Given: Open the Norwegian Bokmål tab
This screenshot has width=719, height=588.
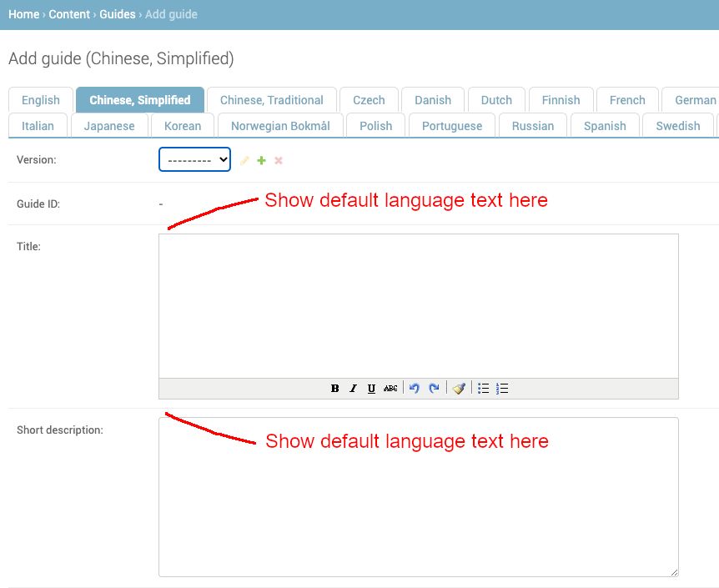Looking at the screenshot, I should point(280,126).
